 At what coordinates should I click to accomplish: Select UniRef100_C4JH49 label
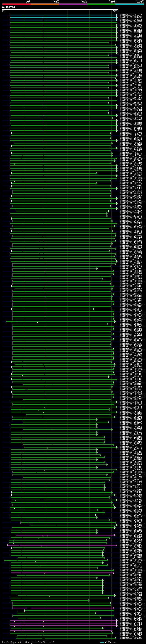(131, 469)
